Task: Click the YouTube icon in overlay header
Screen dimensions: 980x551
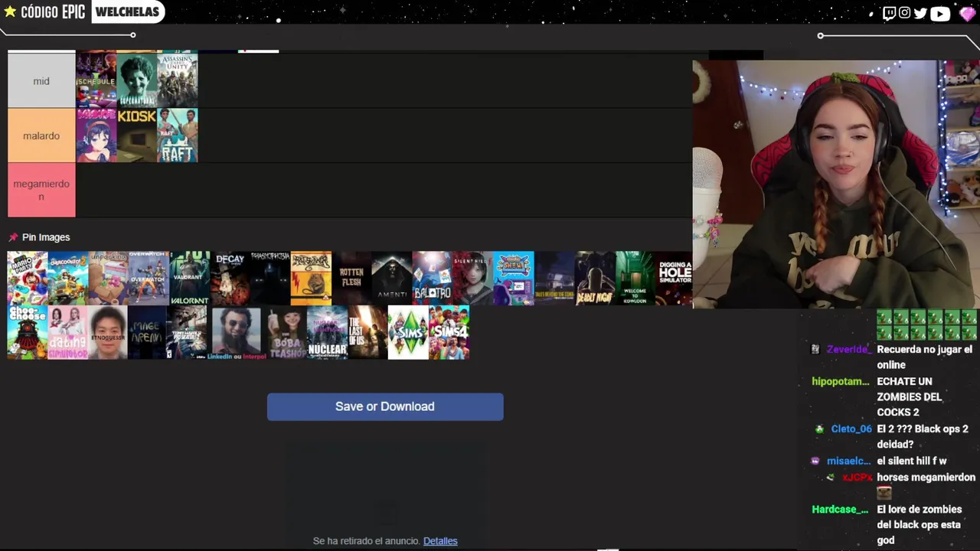Action: click(940, 13)
